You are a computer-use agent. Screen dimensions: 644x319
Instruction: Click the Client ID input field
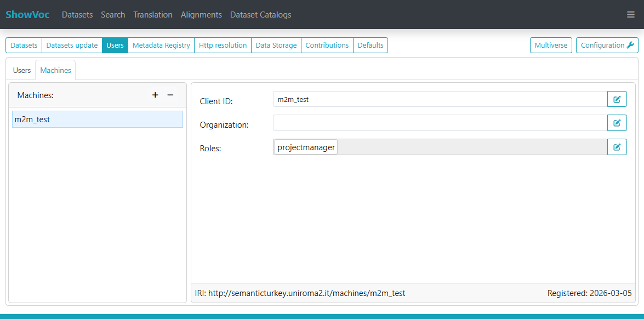[440, 99]
